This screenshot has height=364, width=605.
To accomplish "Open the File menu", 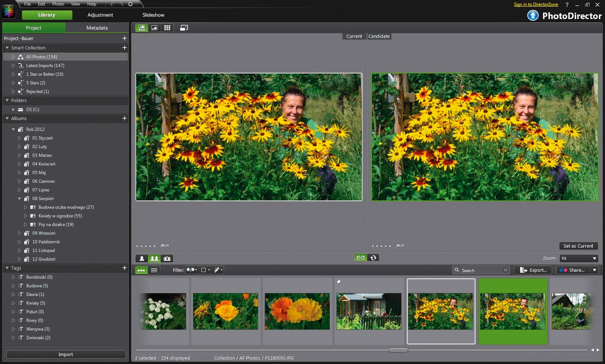I will tap(27, 4).
